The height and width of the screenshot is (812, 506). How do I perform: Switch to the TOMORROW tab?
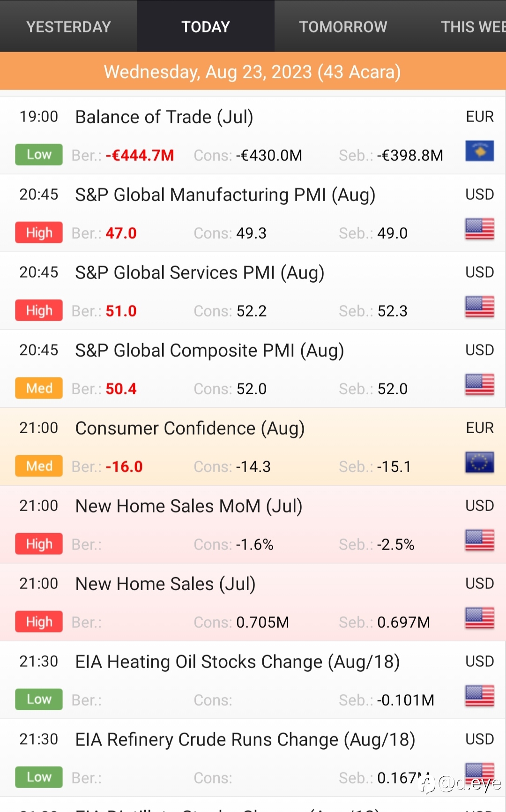pos(343,27)
